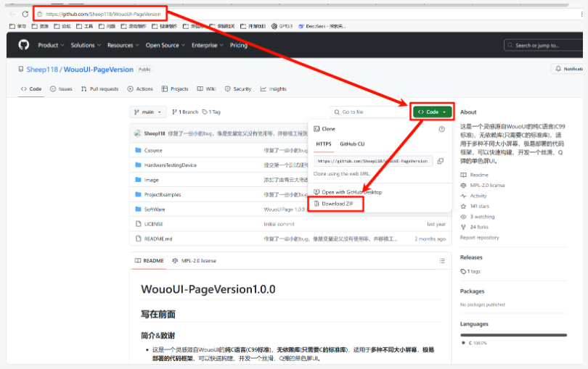Open the Releases heading link
This screenshot has height=369, width=588.
(471, 257)
